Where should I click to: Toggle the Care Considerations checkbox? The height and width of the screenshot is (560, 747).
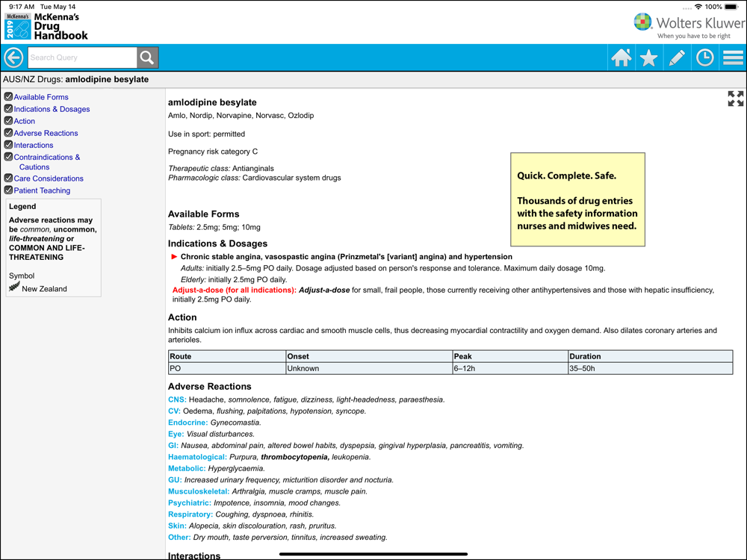tap(8, 178)
